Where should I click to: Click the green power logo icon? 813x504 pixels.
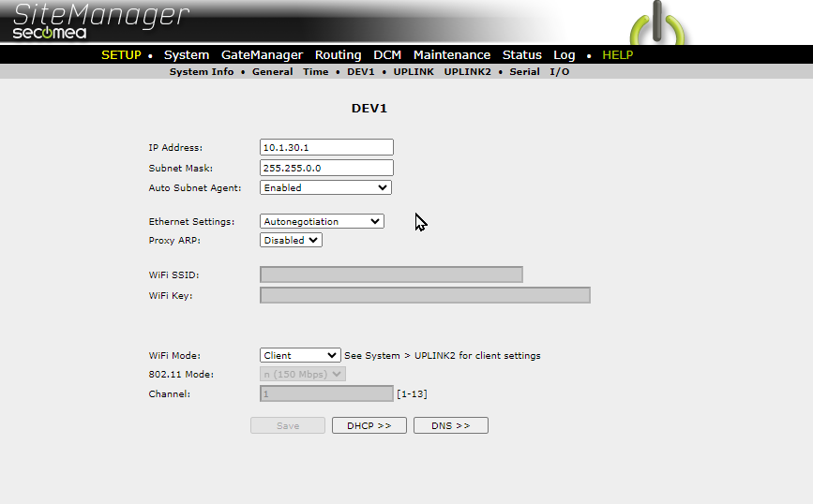pos(657,24)
